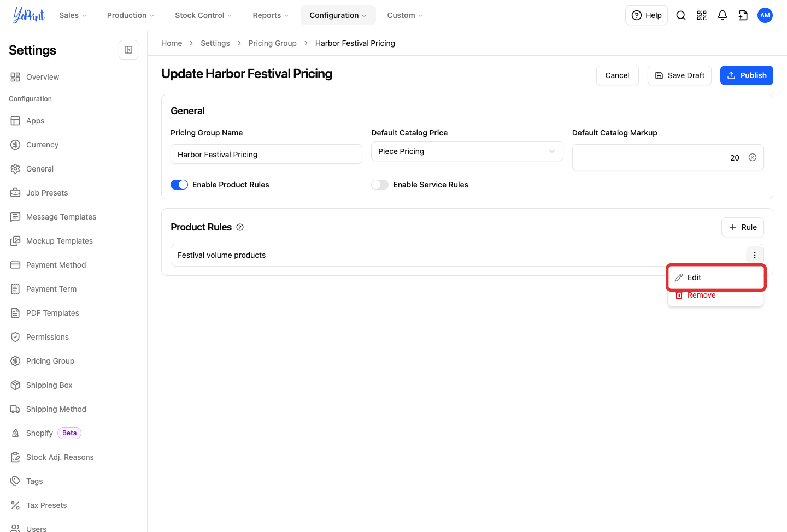Click the Stock Adj. Reasons icon
The width and height of the screenshot is (787, 532).
click(15, 457)
